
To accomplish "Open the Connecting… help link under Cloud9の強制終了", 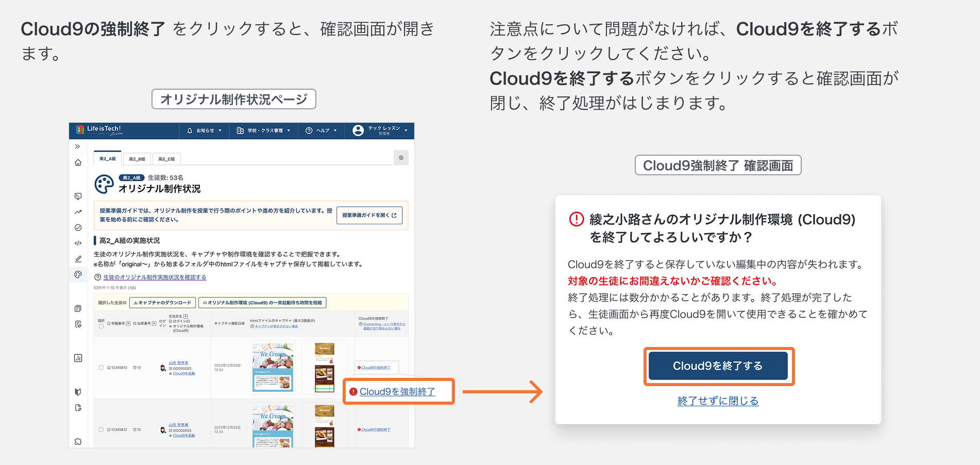I will [384, 326].
